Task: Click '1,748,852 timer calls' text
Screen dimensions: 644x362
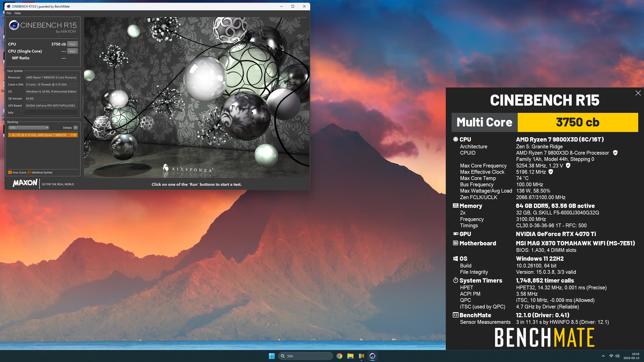Action: coord(545,281)
